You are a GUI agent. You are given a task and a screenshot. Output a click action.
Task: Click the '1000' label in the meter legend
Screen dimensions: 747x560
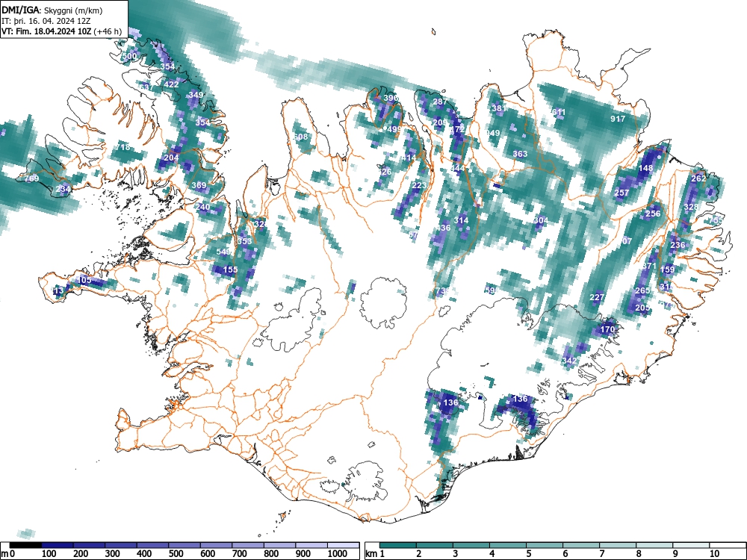[338, 553]
